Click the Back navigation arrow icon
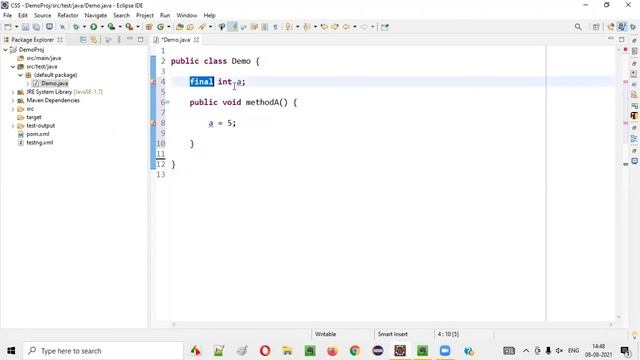 pos(346,27)
